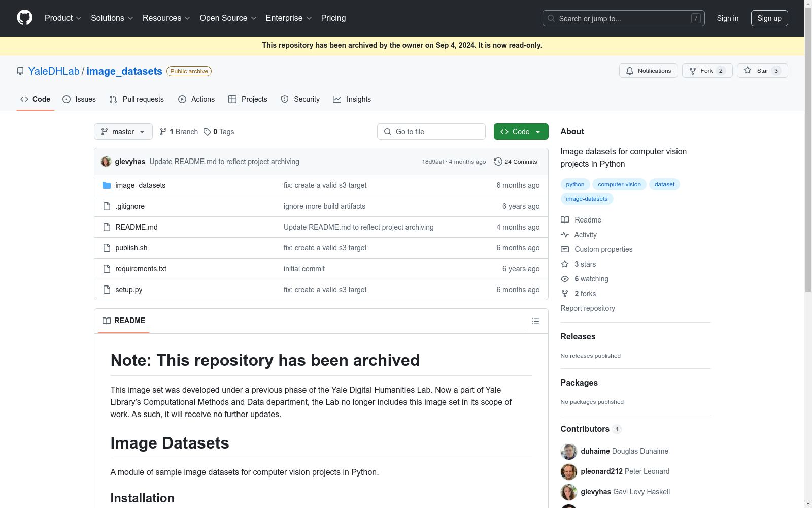This screenshot has height=508, width=812.
Task: Switch to the Issues tab
Action: click(x=79, y=99)
